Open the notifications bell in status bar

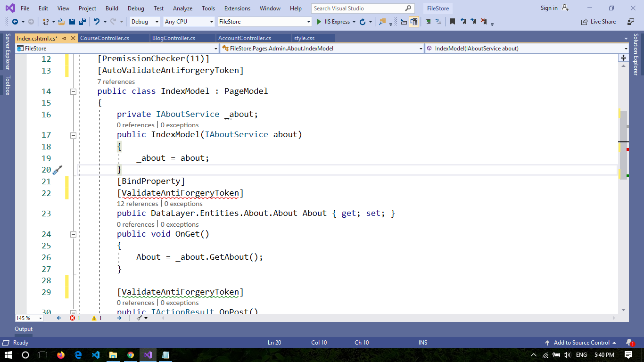[629, 343]
